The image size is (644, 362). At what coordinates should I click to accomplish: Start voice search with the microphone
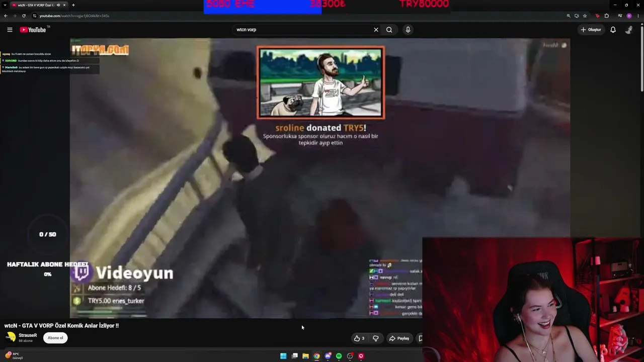[x=408, y=30]
